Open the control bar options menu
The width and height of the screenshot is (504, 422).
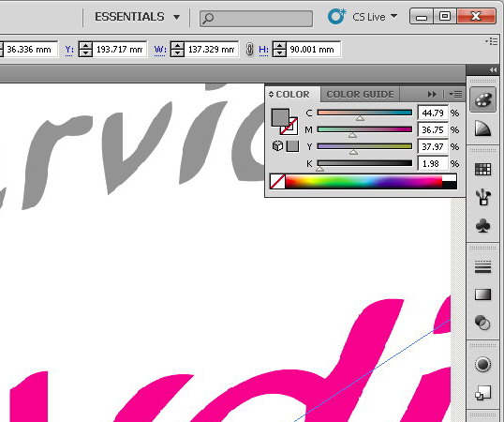coord(492,41)
